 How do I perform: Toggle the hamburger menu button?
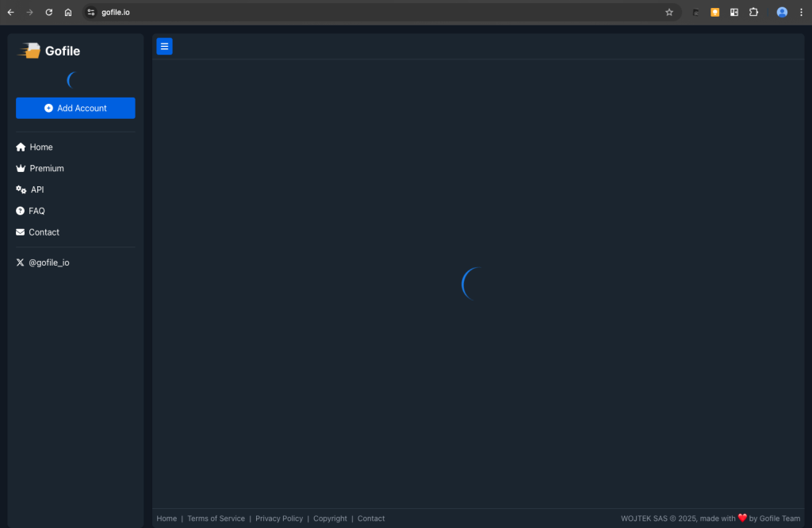[x=164, y=47]
